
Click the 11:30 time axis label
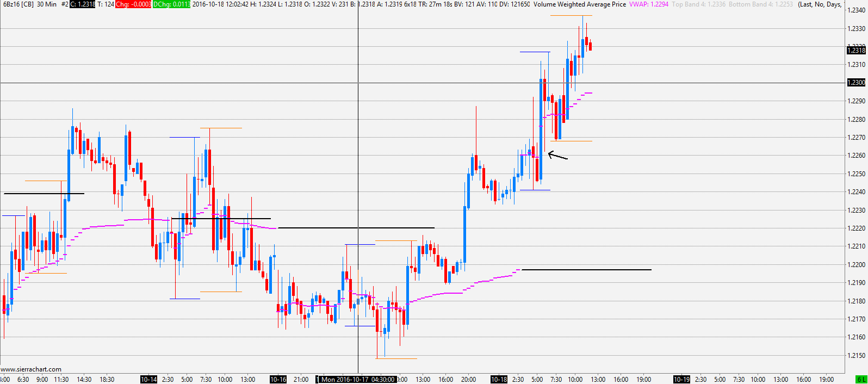pyautogui.click(x=61, y=379)
